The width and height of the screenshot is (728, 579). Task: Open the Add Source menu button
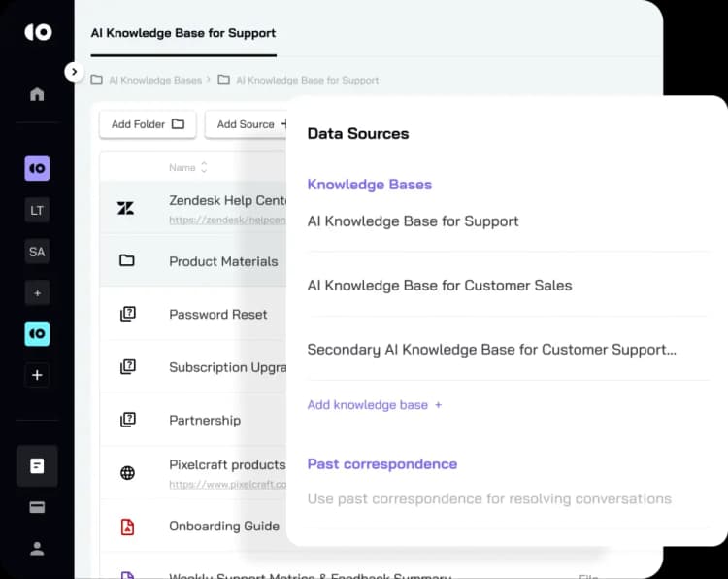246,124
